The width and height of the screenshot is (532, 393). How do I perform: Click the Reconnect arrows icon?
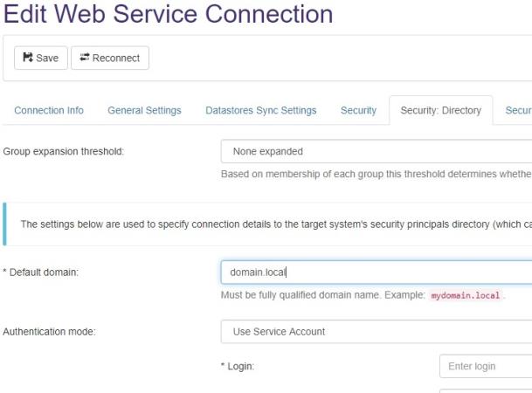pyautogui.click(x=85, y=59)
